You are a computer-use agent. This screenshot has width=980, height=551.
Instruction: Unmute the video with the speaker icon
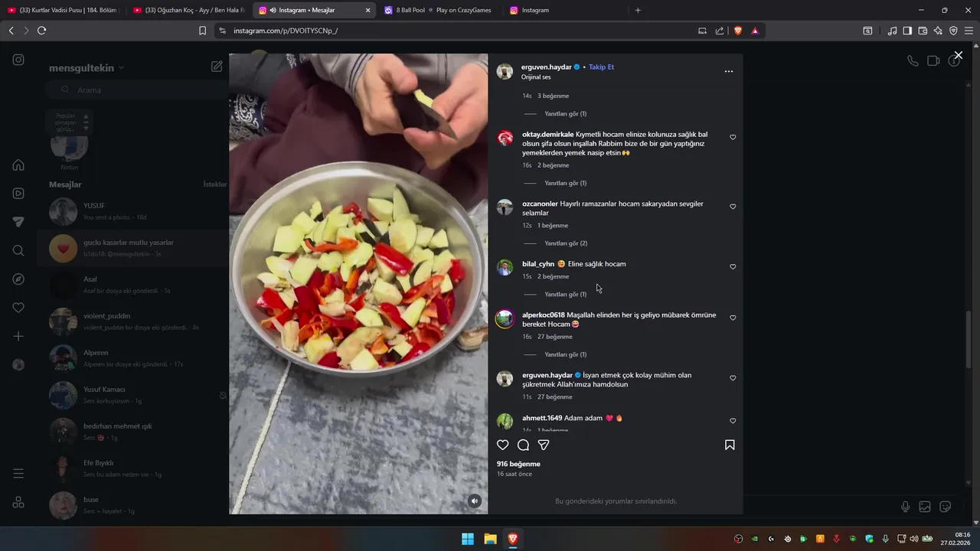pyautogui.click(x=475, y=501)
